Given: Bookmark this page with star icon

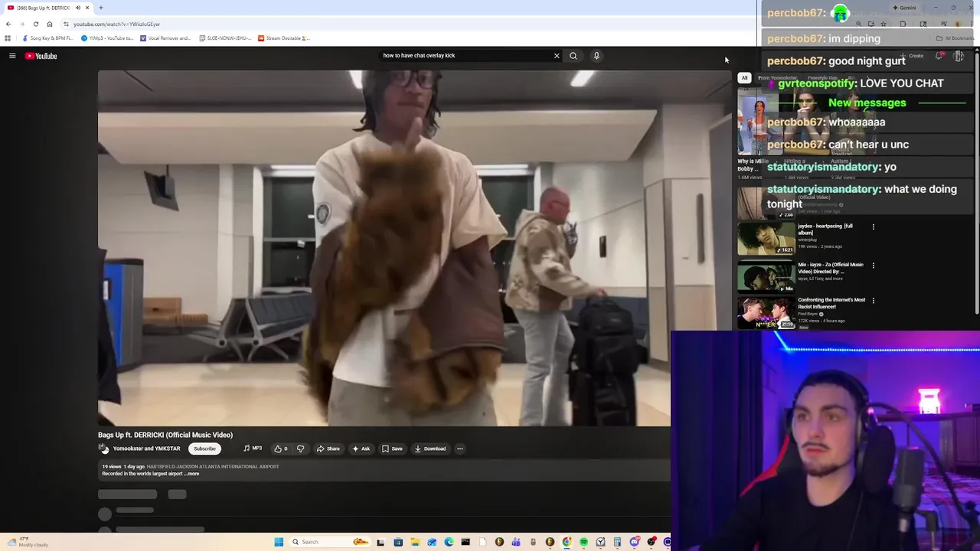Looking at the screenshot, I should coord(883,24).
